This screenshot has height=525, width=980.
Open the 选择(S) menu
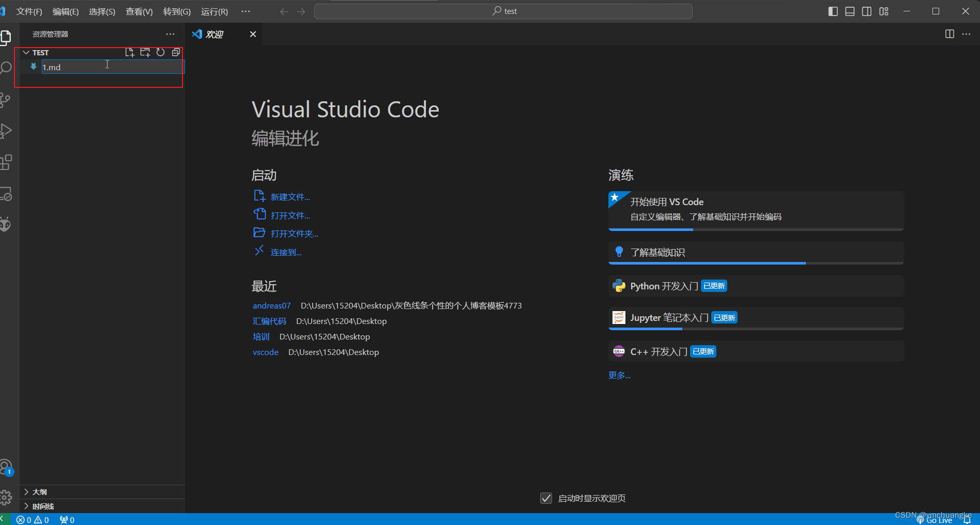point(102,11)
